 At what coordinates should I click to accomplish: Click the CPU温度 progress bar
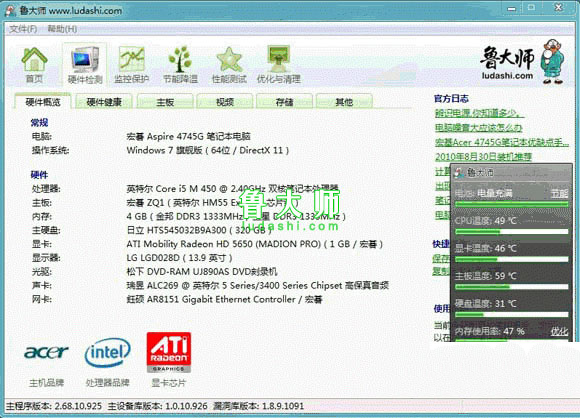pos(512,232)
